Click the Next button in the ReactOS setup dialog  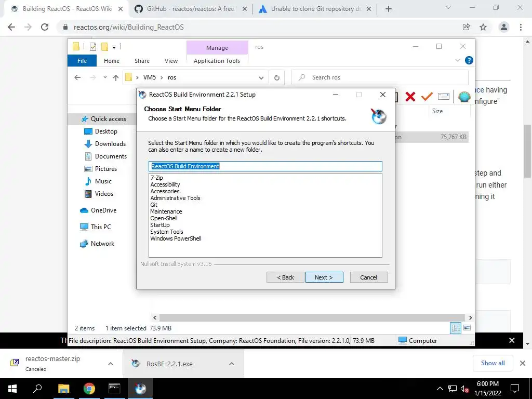(324, 277)
